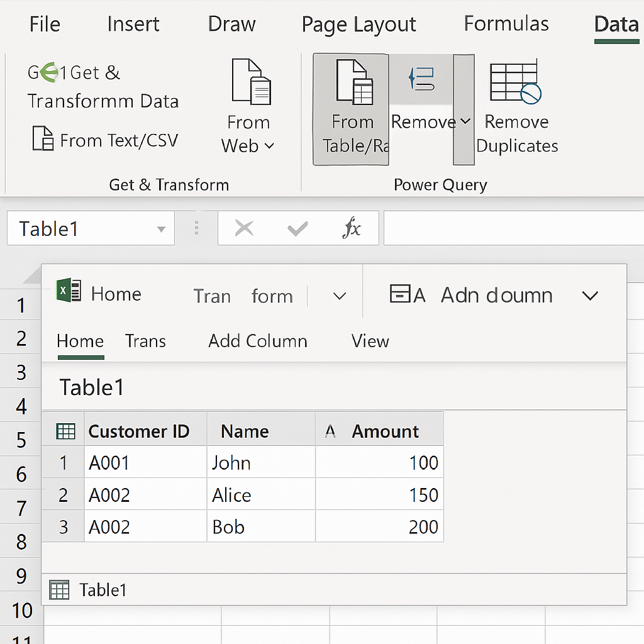Click the From Web document icon
644x644 pixels.
(x=250, y=81)
